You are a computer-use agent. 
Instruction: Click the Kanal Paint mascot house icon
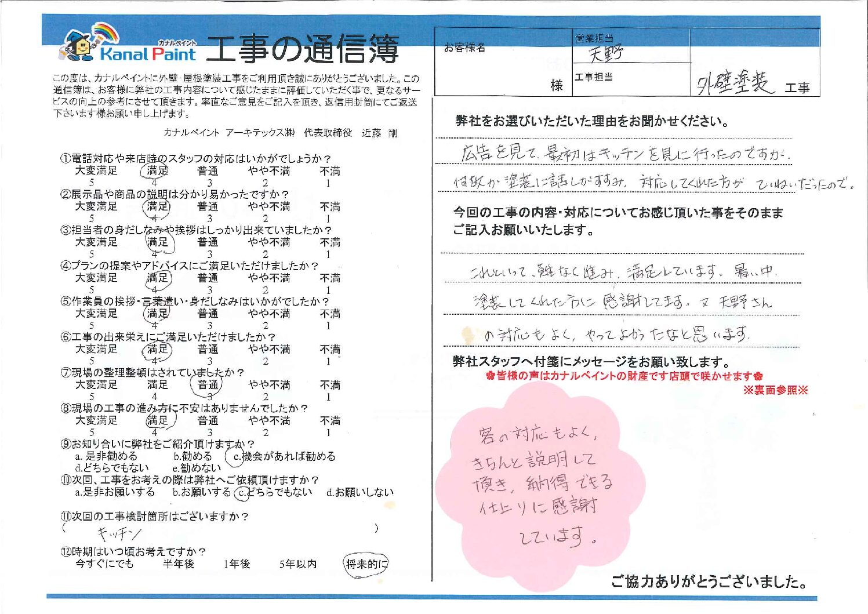coord(80,45)
